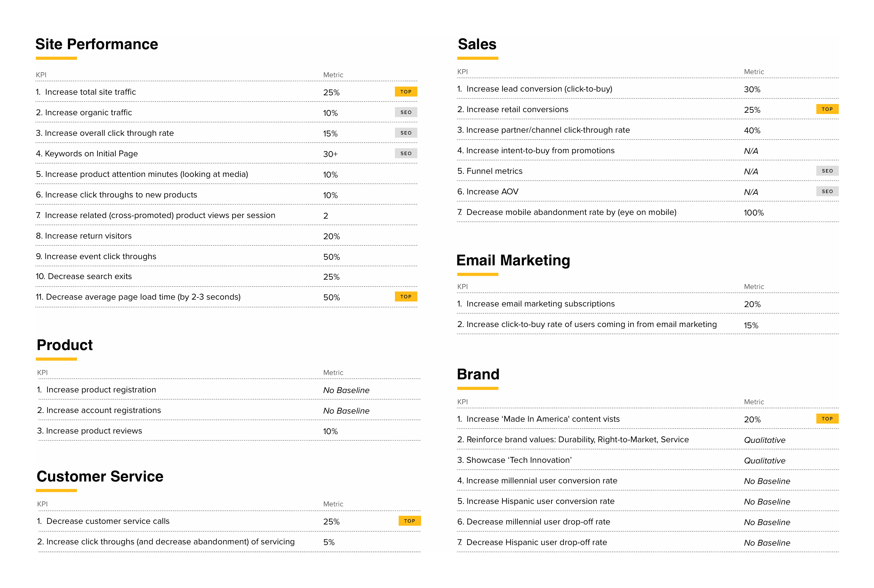Click the Increase return visitors KPI text
The height and width of the screenshot is (588, 874).
pyautogui.click(x=88, y=236)
